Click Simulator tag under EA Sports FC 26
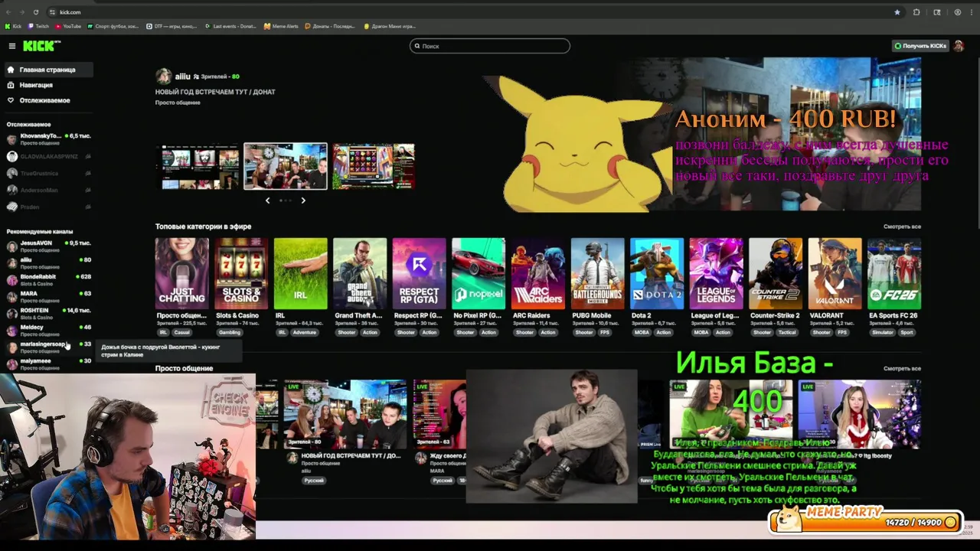980x551 pixels. coord(883,332)
